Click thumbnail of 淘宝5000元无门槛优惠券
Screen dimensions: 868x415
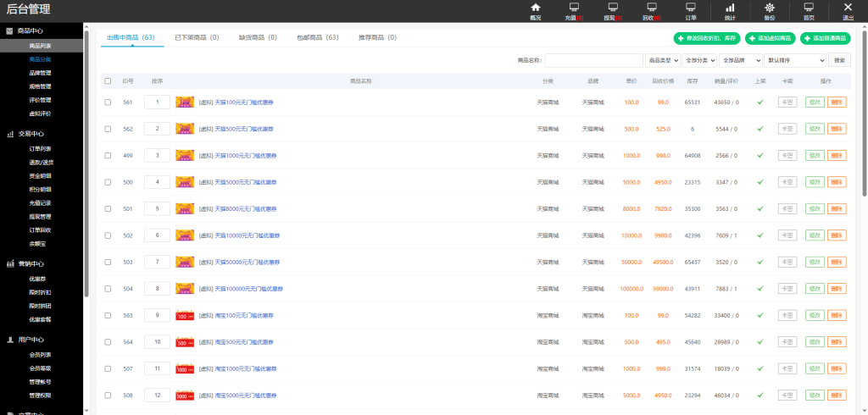185,395
